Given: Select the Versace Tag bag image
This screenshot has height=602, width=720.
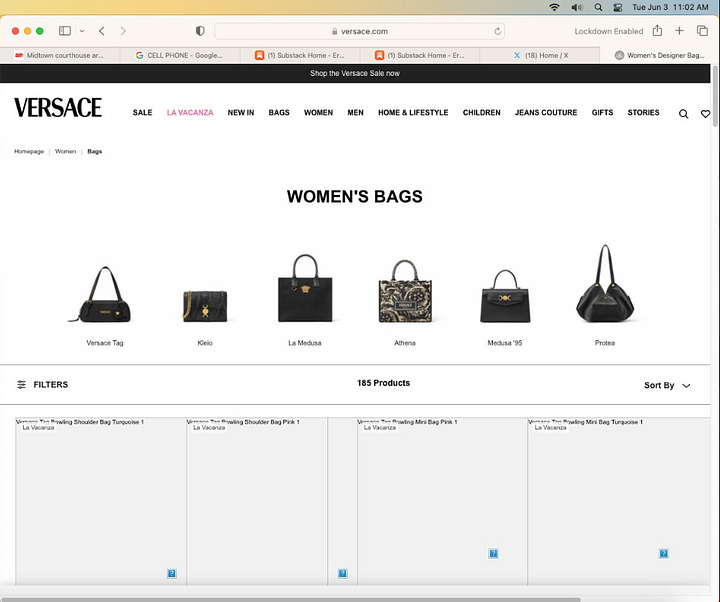Looking at the screenshot, I should pyautogui.click(x=105, y=294).
